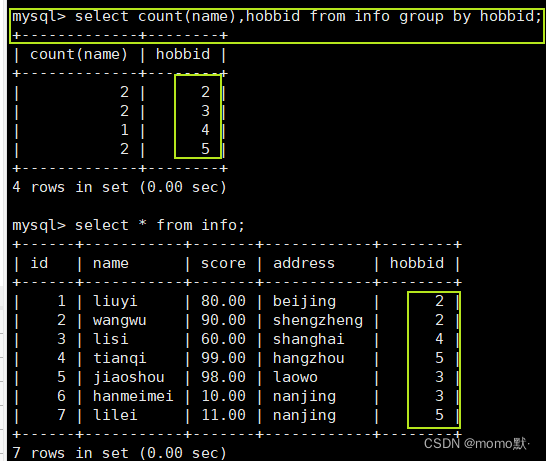Viewport: 546px width, 461px height.
Task: Click count value 1 in grouped result
Action: click(124, 130)
